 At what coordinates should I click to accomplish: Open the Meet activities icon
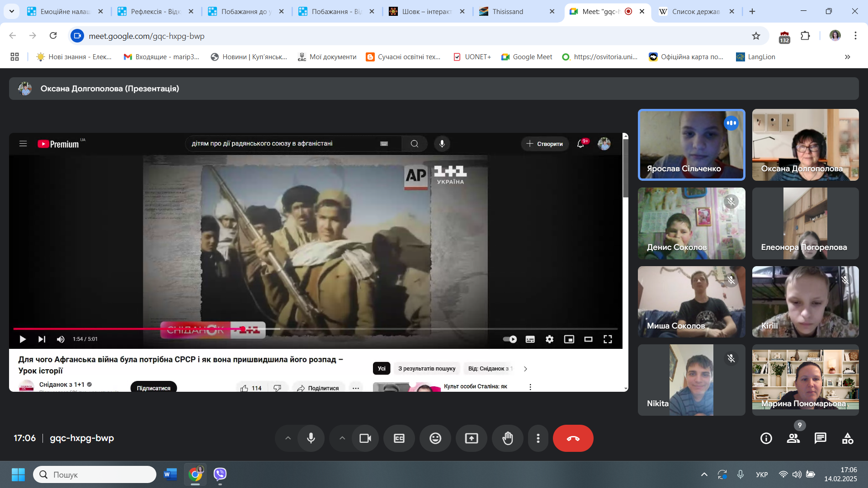pyautogui.click(x=848, y=438)
